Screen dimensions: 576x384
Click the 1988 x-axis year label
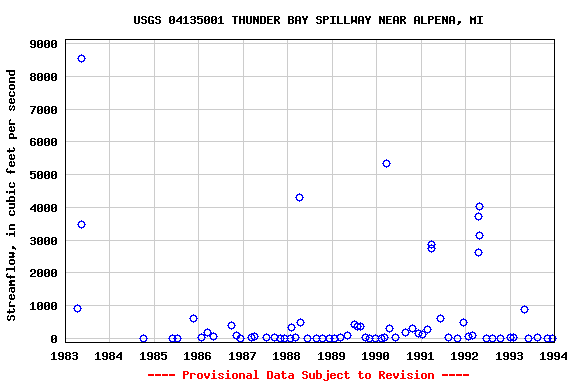(287, 356)
